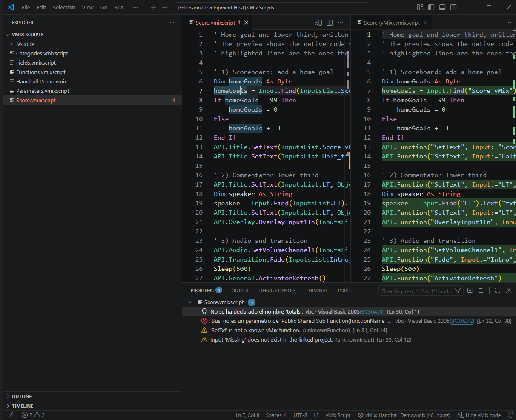Change the UTF-8 file encoding

[300, 415]
